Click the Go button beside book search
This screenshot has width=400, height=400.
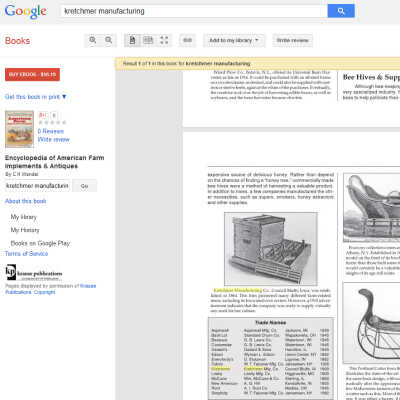pyautogui.click(x=84, y=186)
